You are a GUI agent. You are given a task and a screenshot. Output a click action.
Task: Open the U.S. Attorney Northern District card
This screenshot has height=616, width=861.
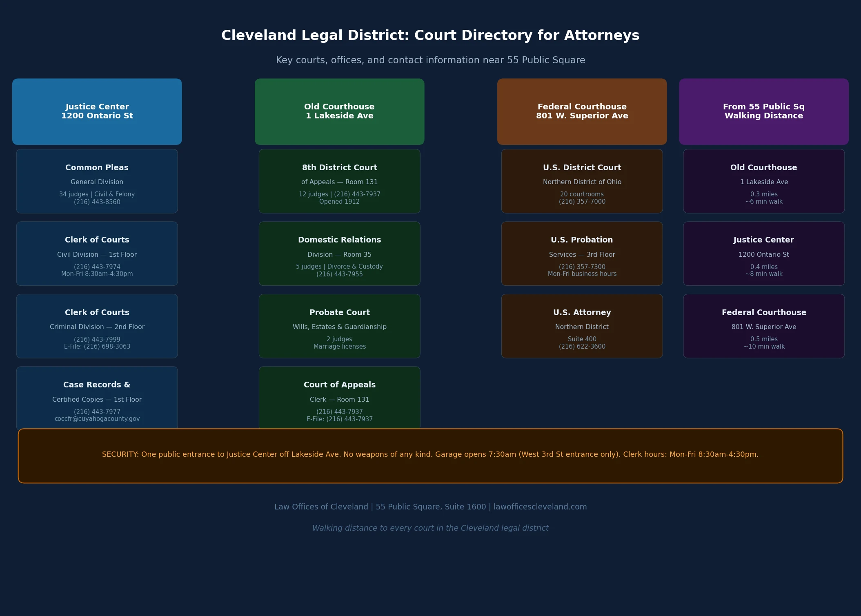(x=582, y=326)
